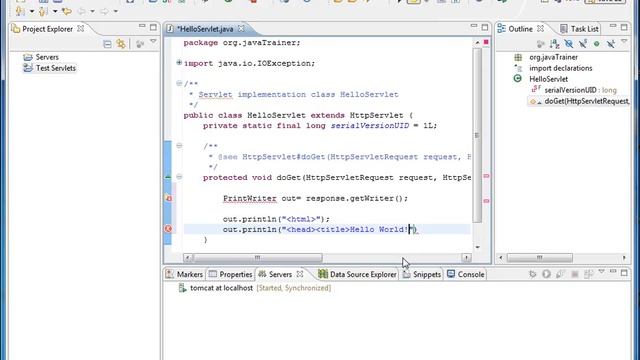Screen dimensions: 640x360
Task: Jump to overview ruler mark beside doGet
Action: (x=486, y=176)
